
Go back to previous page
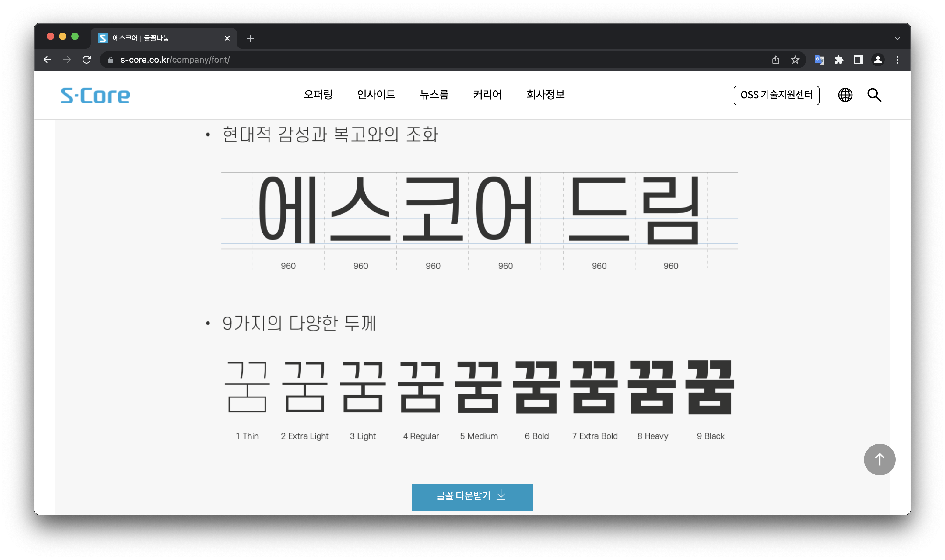(x=47, y=60)
